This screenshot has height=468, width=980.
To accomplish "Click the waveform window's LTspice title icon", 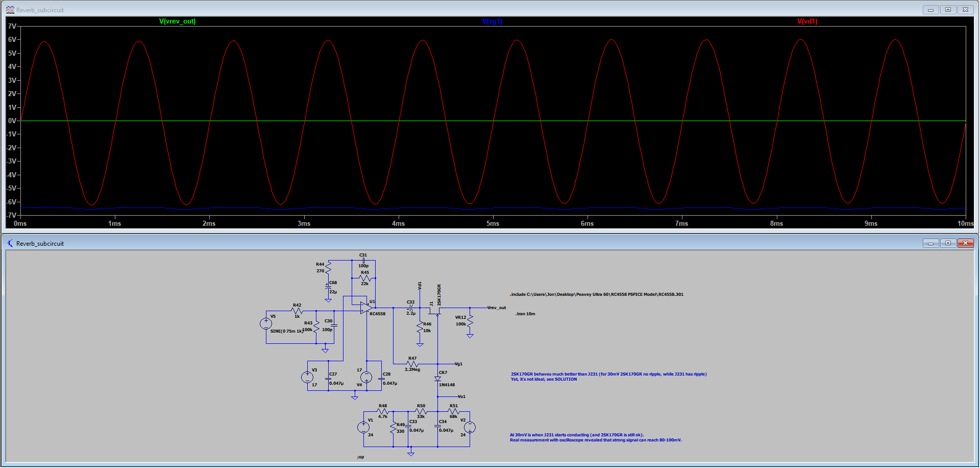I will [10, 10].
